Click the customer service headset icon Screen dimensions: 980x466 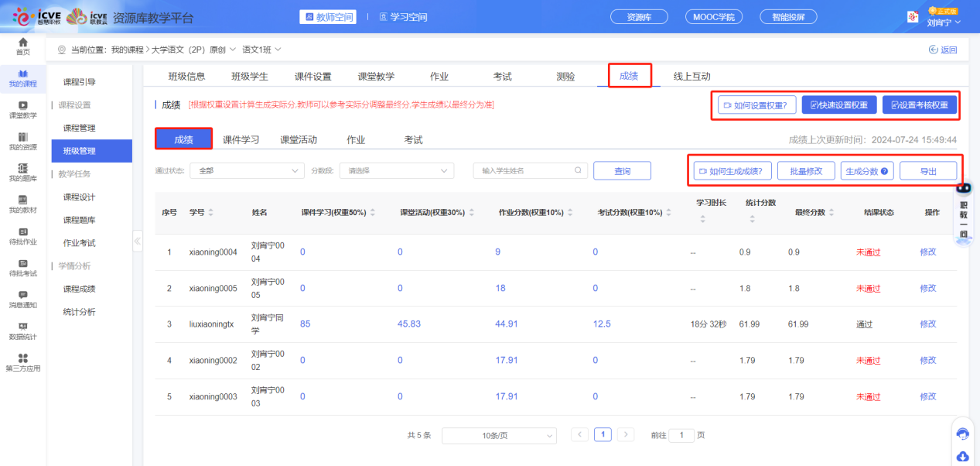pyautogui.click(x=962, y=433)
